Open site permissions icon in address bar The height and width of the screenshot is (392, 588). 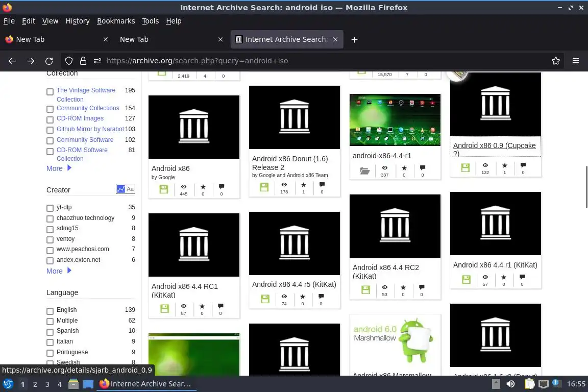click(97, 61)
